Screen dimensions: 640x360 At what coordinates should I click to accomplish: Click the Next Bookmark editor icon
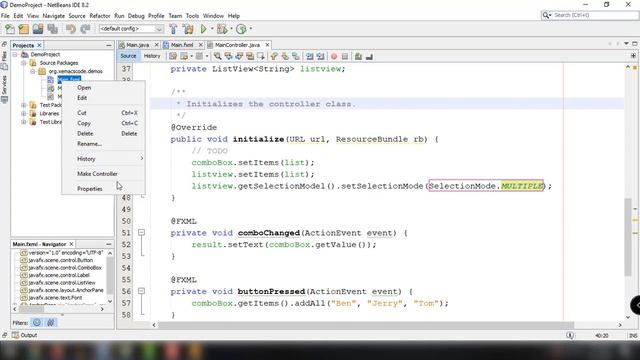(284, 56)
